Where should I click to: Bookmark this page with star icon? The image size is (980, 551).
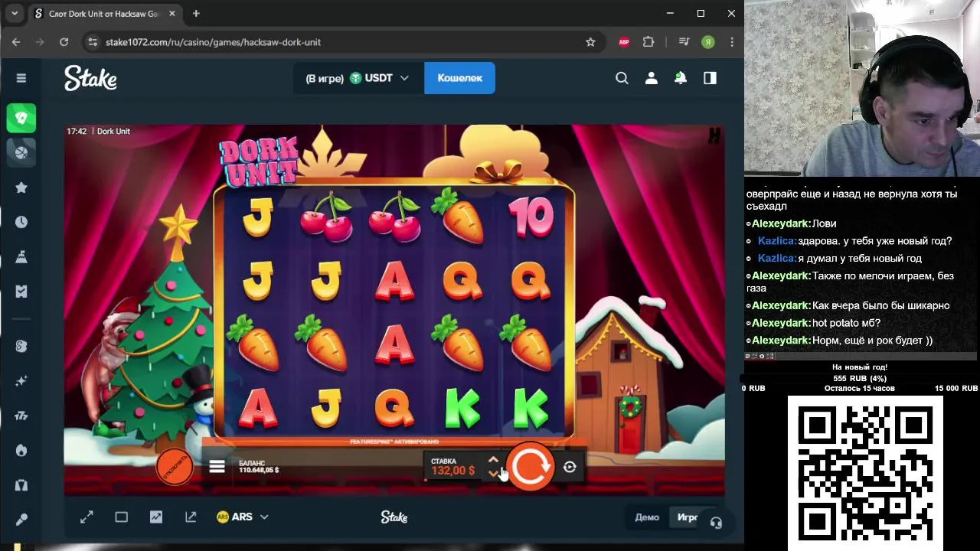pos(590,42)
